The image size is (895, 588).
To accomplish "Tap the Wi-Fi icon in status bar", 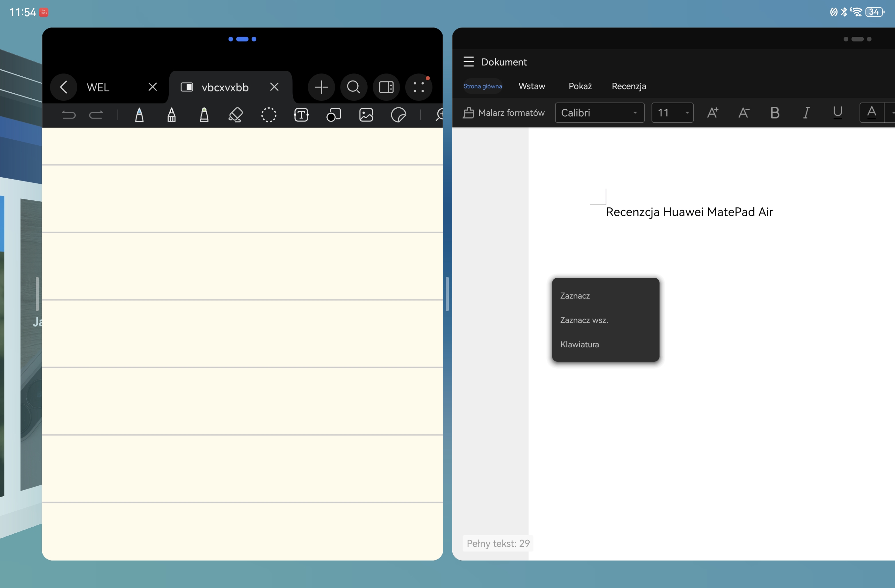I will tap(856, 12).
